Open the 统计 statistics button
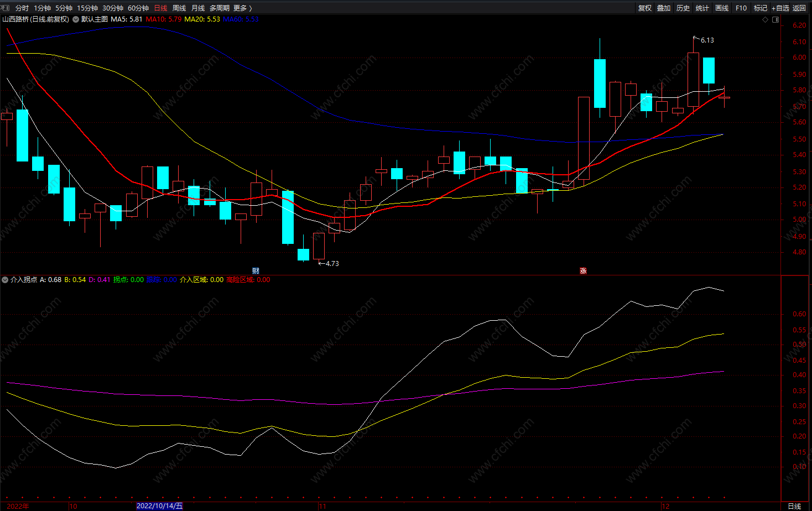Viewport: 812px width, 511px height. coord(702,8)
